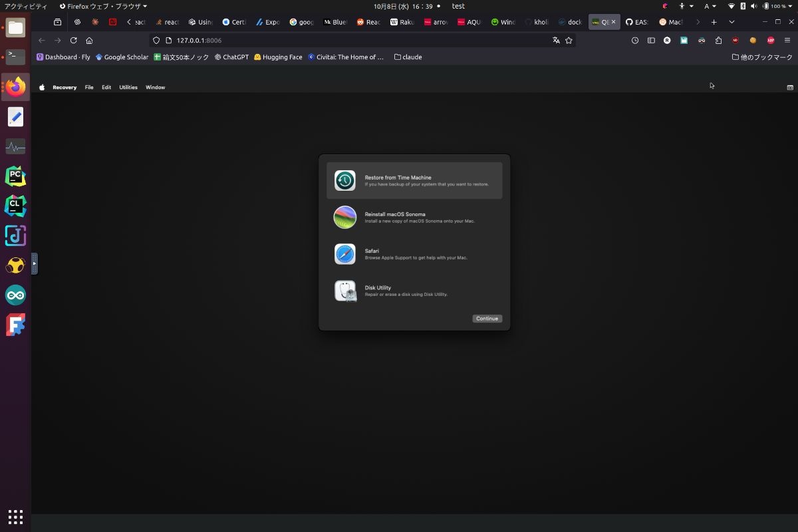
Task: Open the ChatGPT bookmark
Action: [231, 57]
